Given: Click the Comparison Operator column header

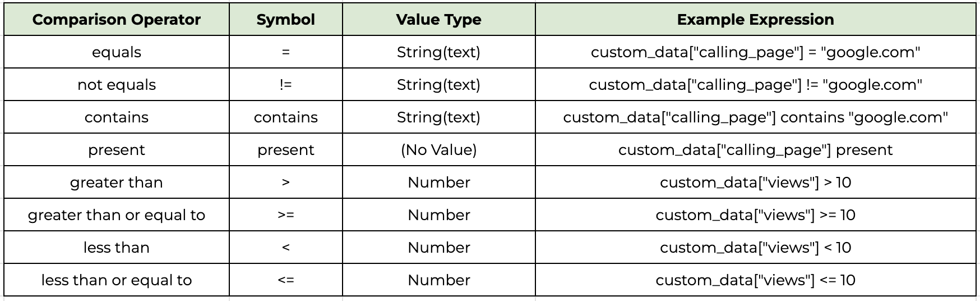Looking at the screenshot, I should click(x=117, y=20).
